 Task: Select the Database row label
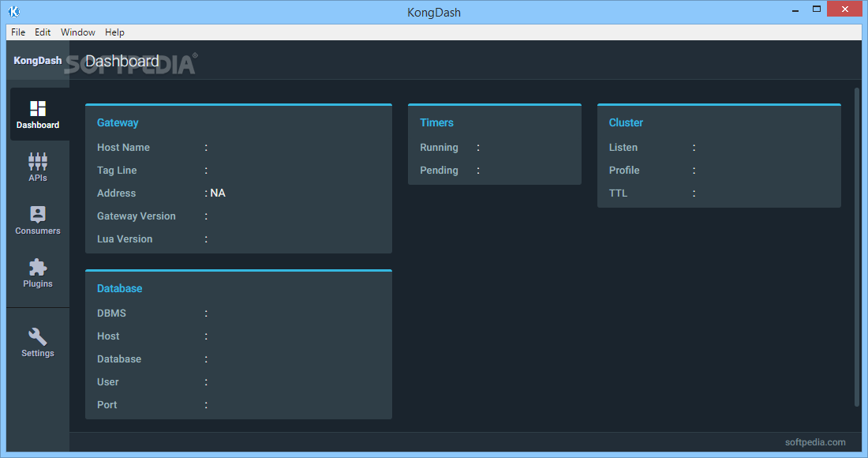coord(119,359)
